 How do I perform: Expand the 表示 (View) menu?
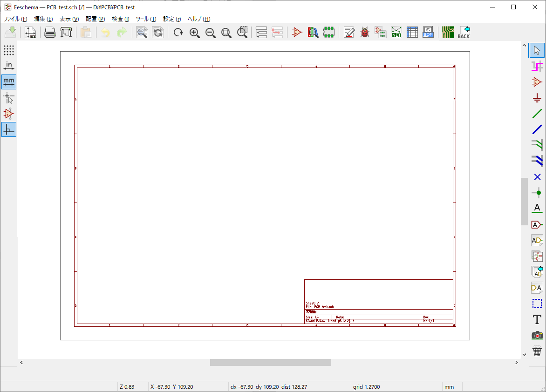click(69, 19)
